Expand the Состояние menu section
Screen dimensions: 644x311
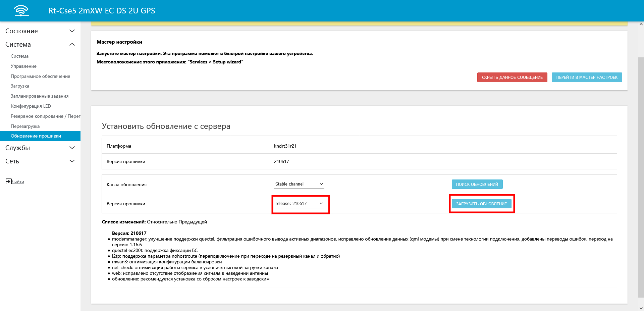coord(40,31)
